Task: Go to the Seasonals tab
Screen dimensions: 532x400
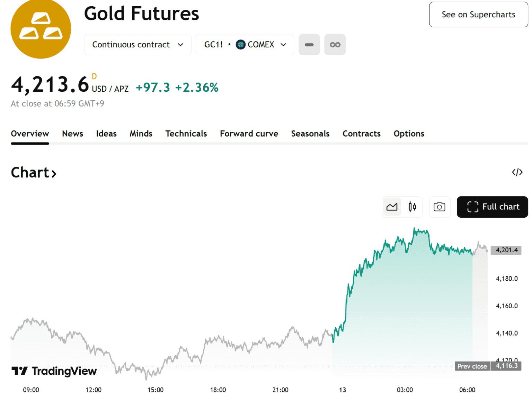Action: point(310,134)
